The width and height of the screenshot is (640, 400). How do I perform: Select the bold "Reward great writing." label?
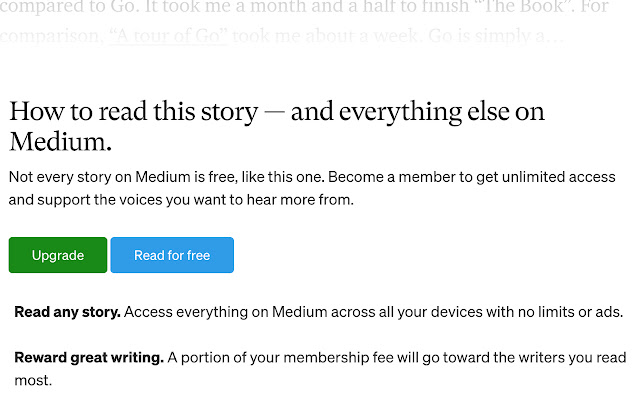tap(88, 357)
